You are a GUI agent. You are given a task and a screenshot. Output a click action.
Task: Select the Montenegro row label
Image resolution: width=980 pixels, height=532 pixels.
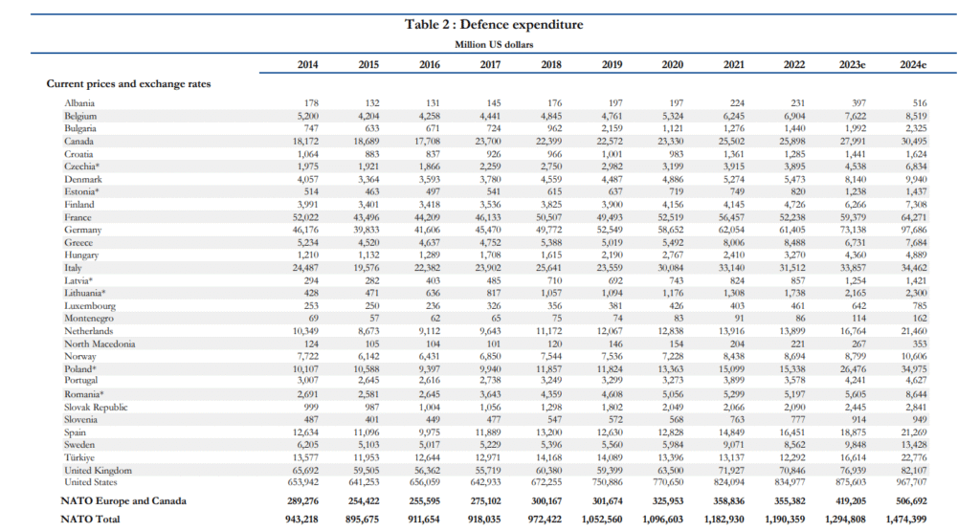(x=89, y=319)
